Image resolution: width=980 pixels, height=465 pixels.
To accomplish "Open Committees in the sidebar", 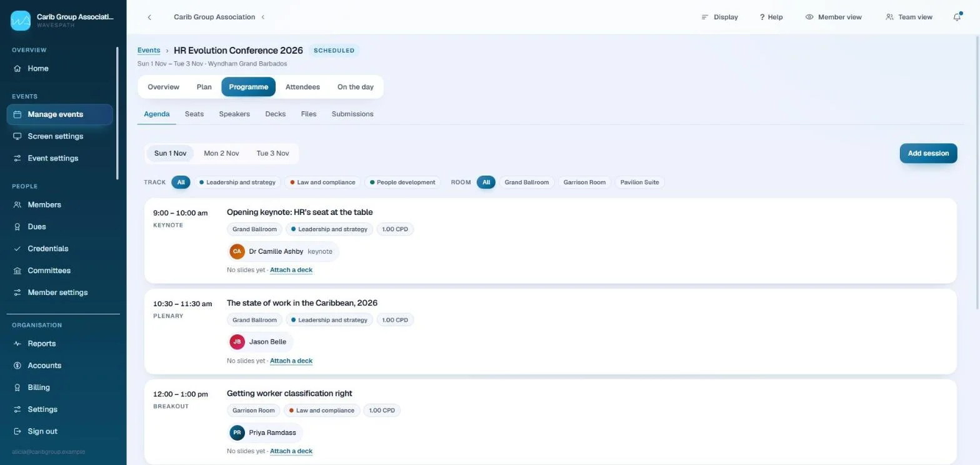I will (x=59, y=271).
